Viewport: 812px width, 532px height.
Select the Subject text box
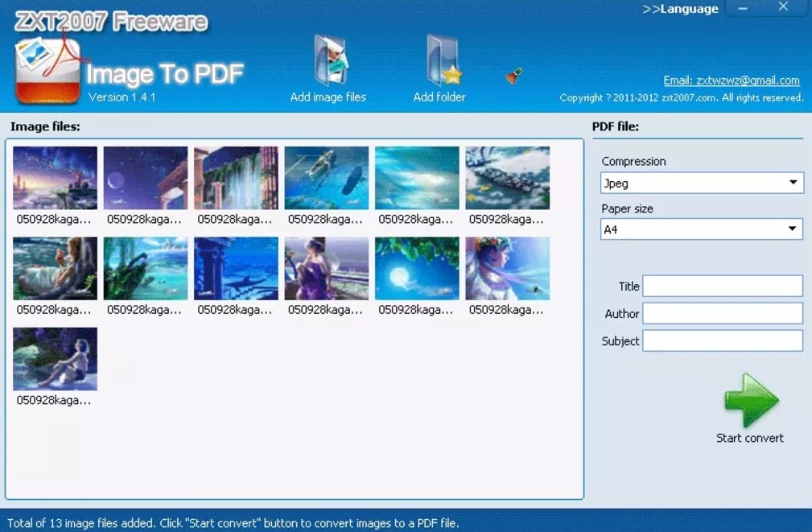coord(722,340)
